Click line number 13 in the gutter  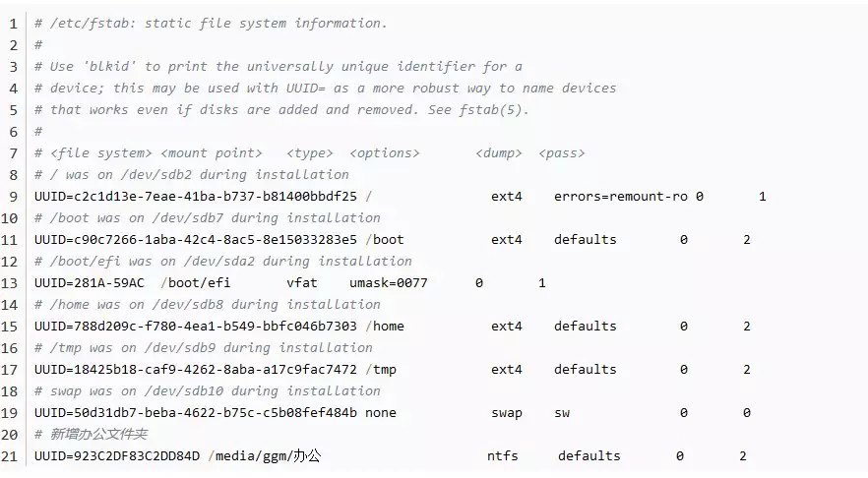11,282
